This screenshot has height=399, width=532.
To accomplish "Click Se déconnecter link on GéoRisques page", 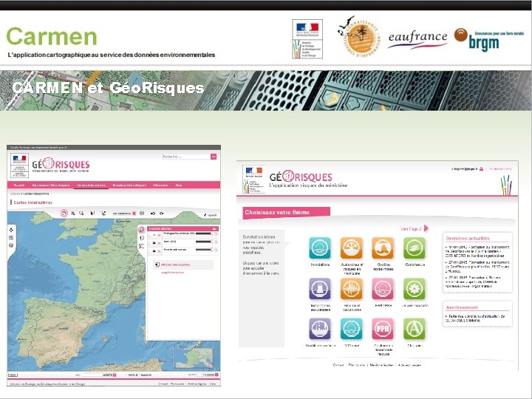I will 500,168.
